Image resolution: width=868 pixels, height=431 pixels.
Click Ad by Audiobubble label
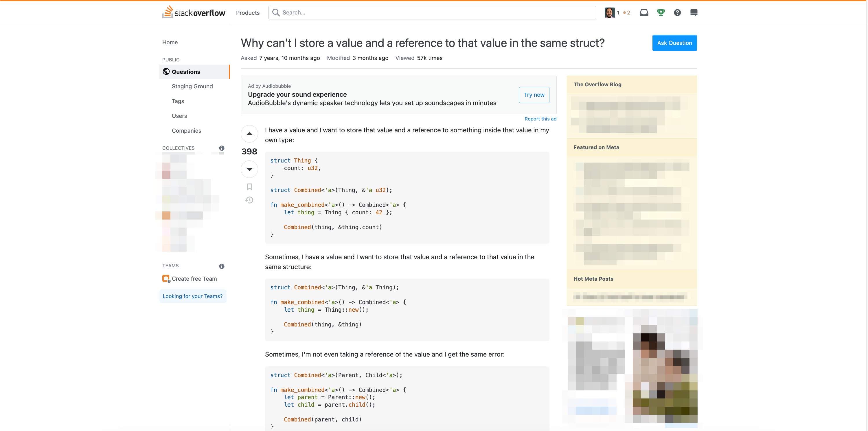point(269,86)
